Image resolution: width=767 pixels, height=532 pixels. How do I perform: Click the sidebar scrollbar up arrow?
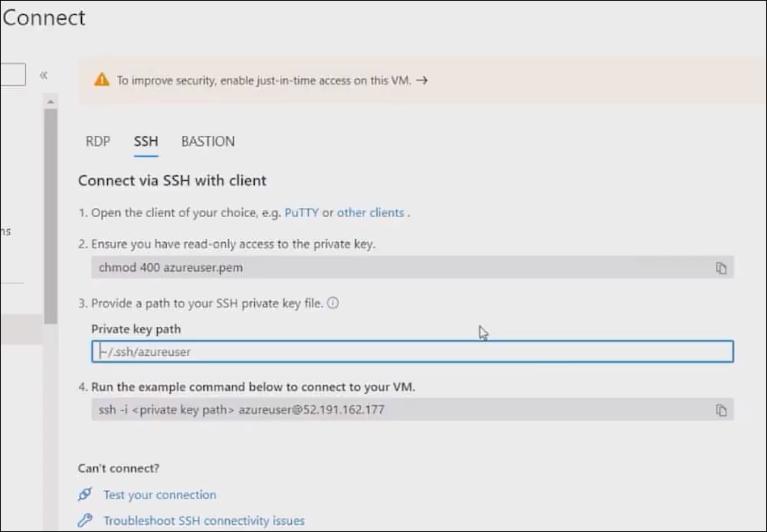50,101
